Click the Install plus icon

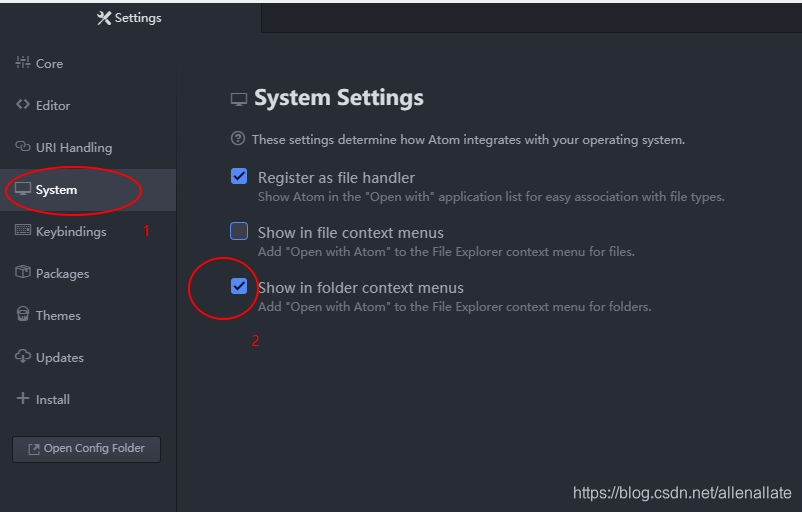pyautogui.click(x=23, y=398)
